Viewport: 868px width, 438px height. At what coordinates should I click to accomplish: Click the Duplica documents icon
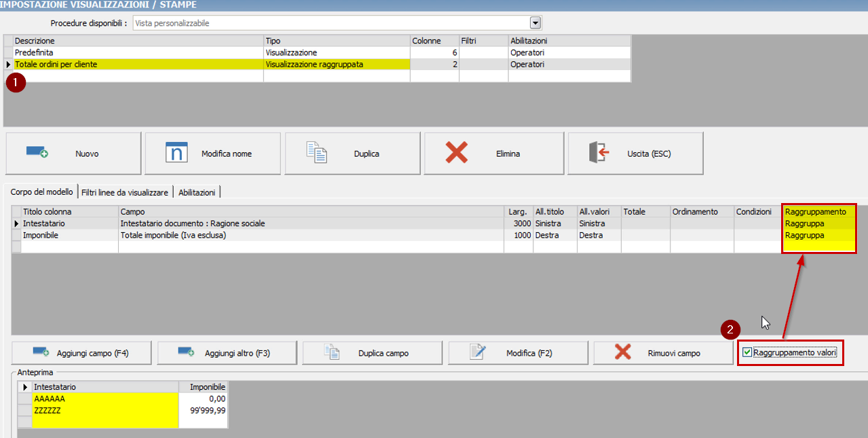[x=317, y=153]
